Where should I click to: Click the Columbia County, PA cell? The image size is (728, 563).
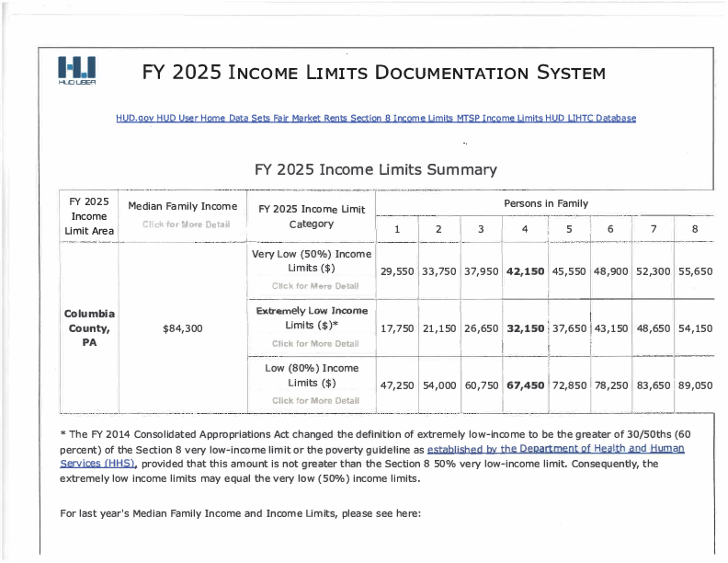coord(88,327)
